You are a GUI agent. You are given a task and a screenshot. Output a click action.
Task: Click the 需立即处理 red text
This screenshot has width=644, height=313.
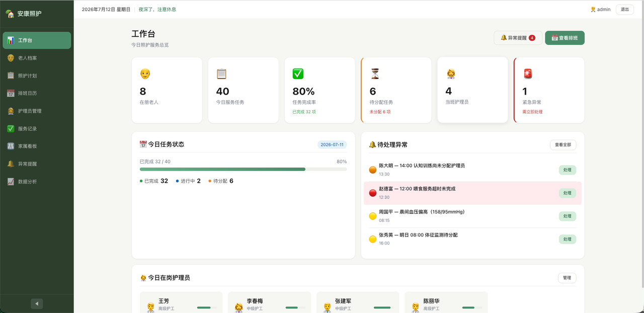pyautogui.click(x=532, y=112)
